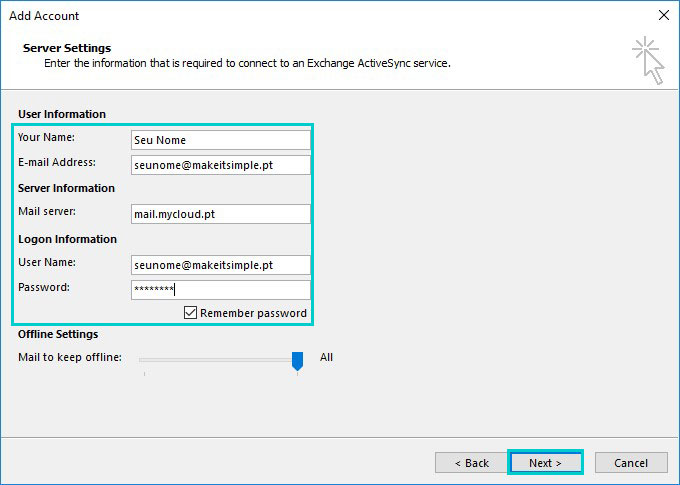Cancel the account setup
The height and width of the screenshot is (485, 680).
pyautogui.click(x=631, y=463)
